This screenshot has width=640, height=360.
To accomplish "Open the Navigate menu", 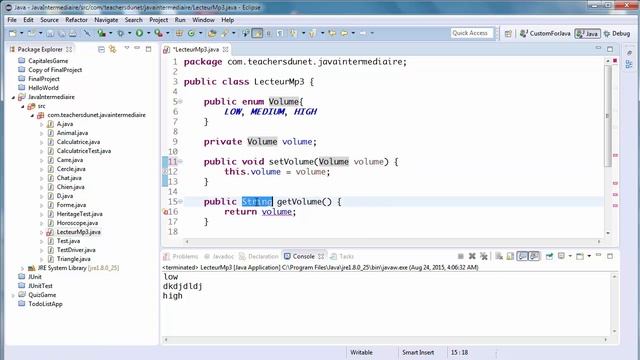I will click(x=106, y=20).
